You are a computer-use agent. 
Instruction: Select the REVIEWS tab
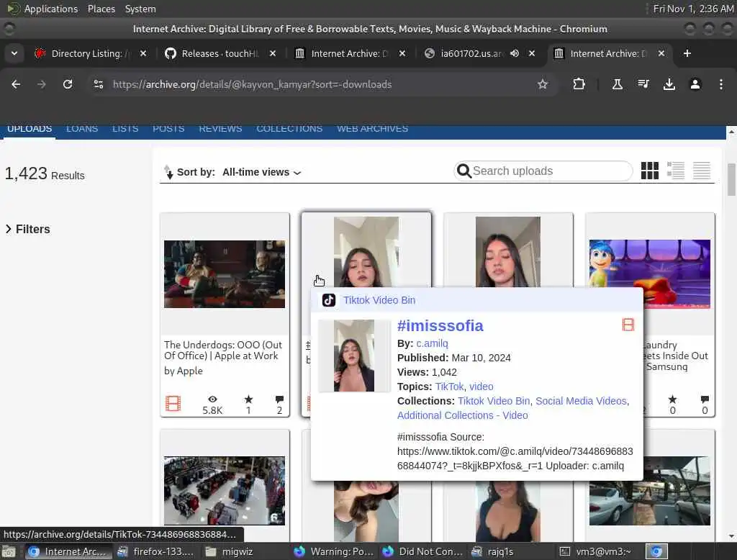click(x=220, y=129)
